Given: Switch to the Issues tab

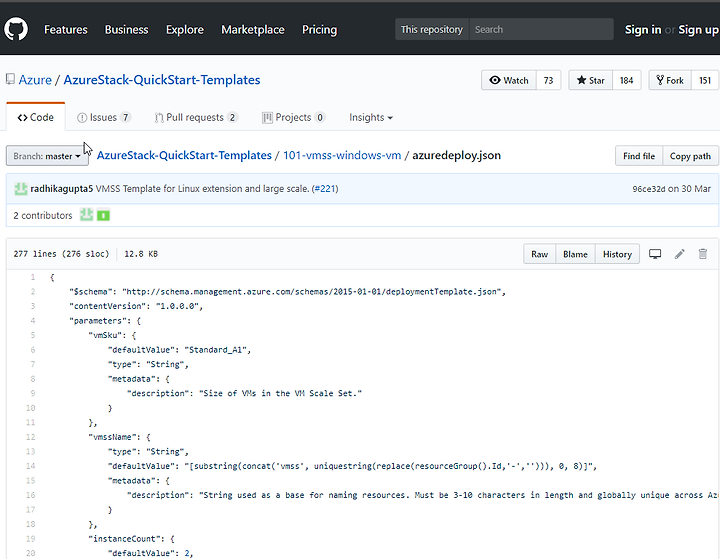Looking at the screenshot, I should coord(104,118).
